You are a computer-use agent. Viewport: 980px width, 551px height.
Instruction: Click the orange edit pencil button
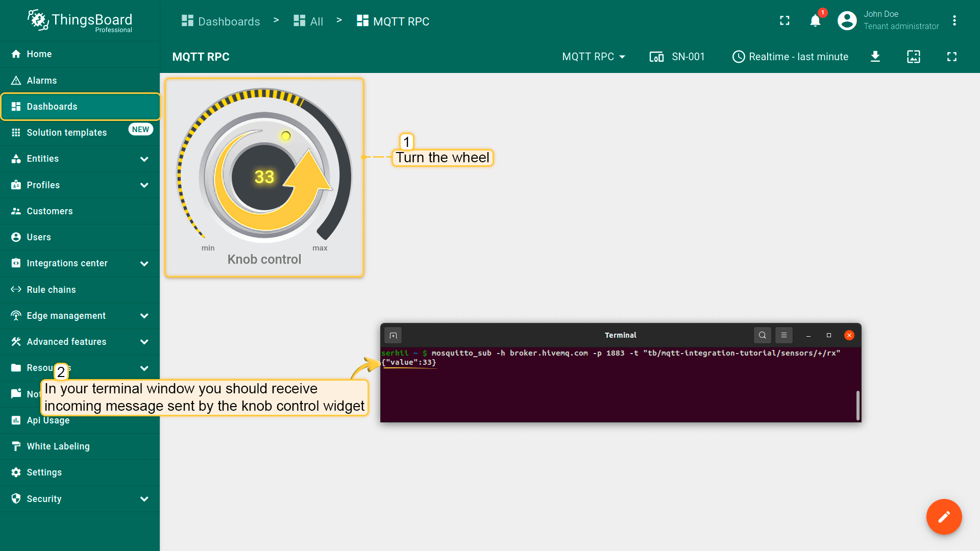(x=944, y=517)
